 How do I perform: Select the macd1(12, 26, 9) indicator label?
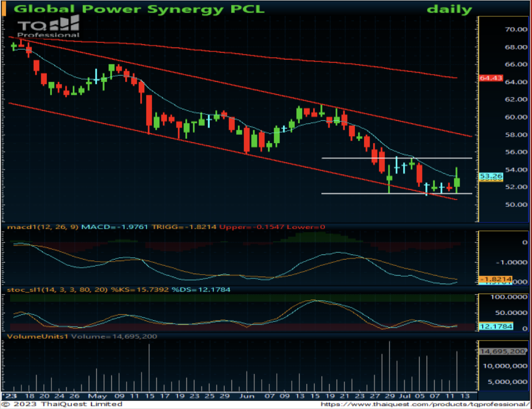(x=43, y=227)
